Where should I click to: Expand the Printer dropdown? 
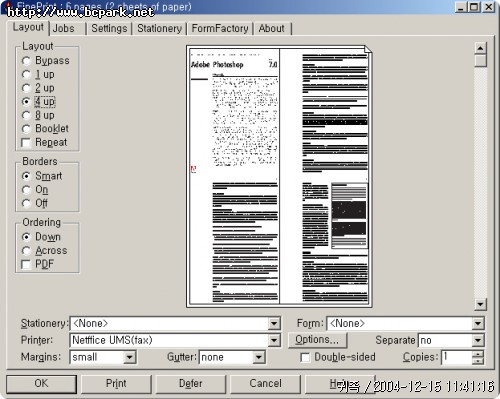[x=274, y=340]
